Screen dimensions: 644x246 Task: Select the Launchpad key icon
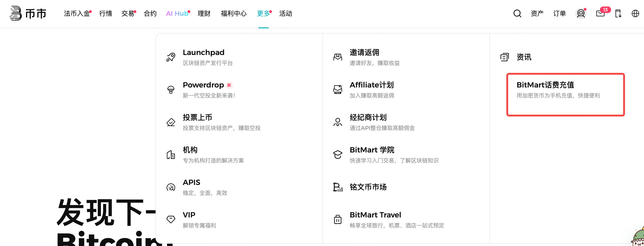click(x=171, y=57)
